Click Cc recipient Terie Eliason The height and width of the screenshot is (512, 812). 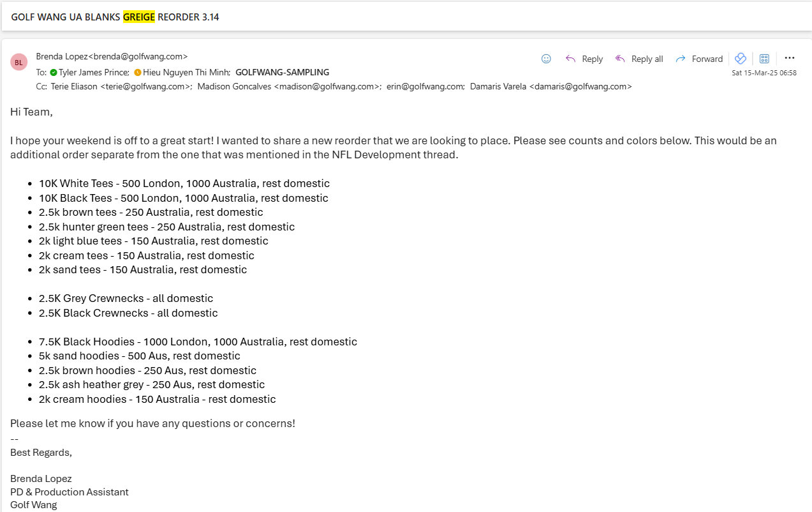point(120,86)
